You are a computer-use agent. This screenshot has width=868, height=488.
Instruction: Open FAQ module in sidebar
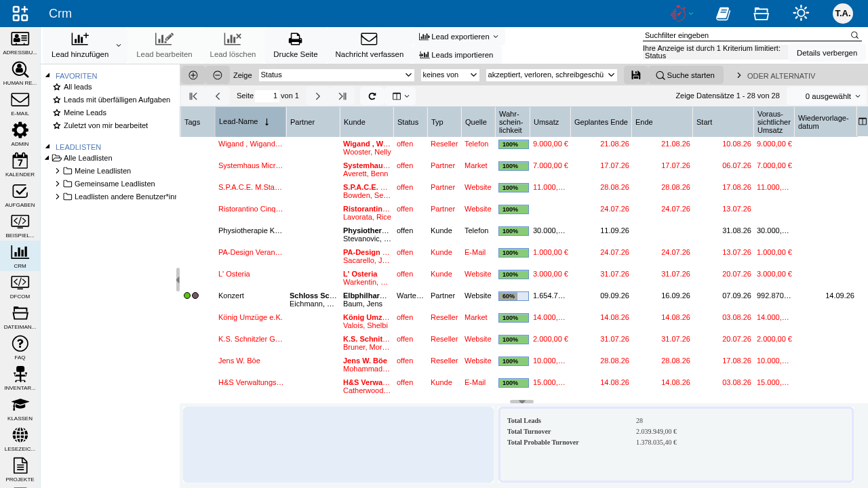20,348
